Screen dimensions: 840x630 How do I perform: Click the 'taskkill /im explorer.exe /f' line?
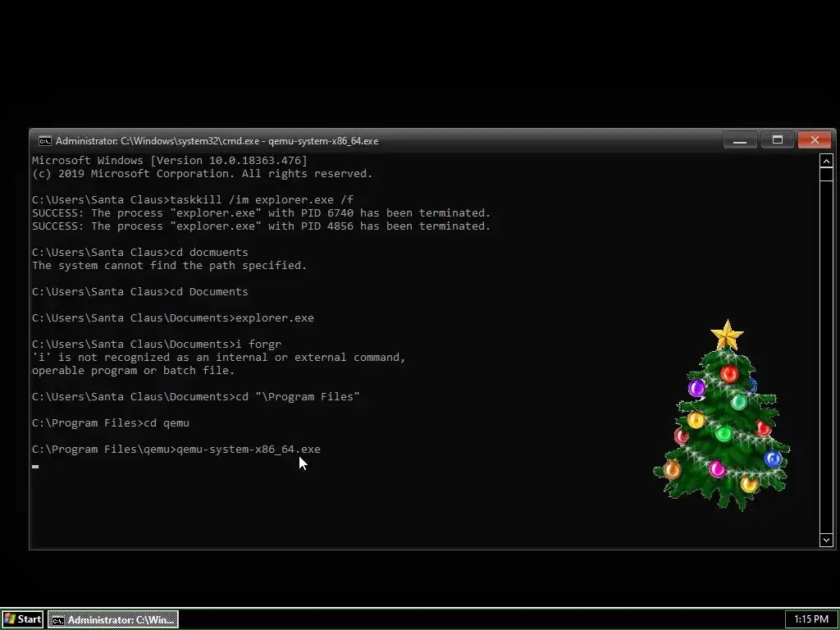[x=193, y=200]
